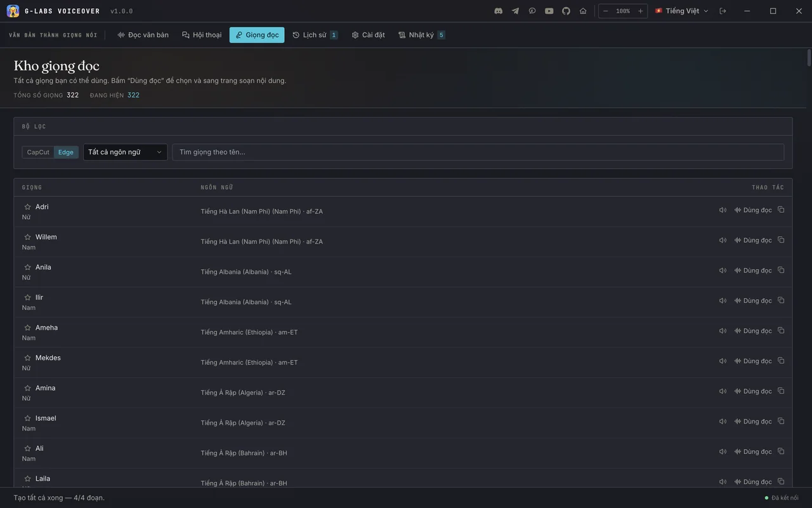Image resolution: width=812 pixels, height=508 pixels.
Task: Play the voice sample for Ilir
Action: tap(723, 300)
